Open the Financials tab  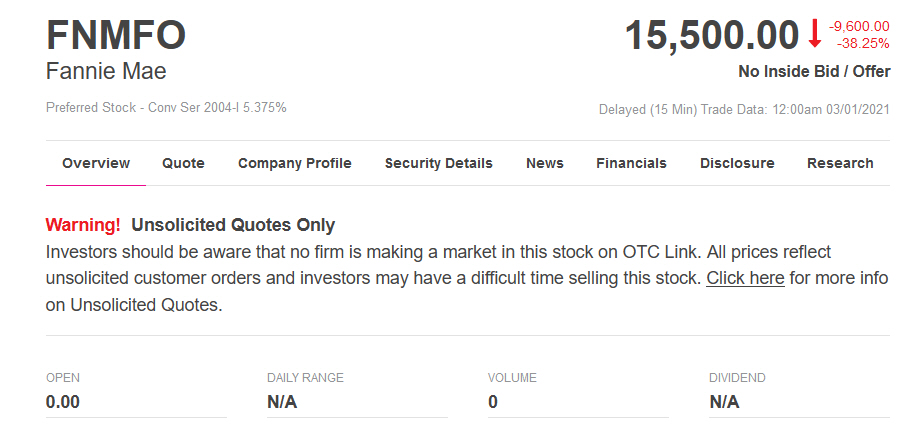(x=631, y=163)
